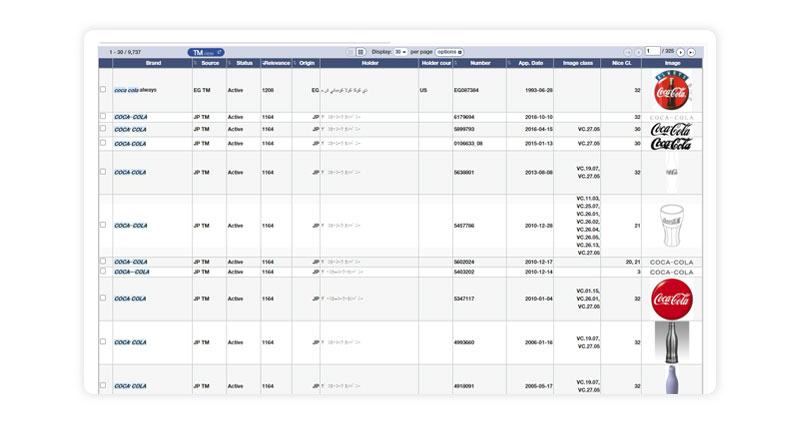The height and width of the screenshot is (423, 800).
Task: Tick checkbox for row number 5899793
Action: [x=103, y=129]
